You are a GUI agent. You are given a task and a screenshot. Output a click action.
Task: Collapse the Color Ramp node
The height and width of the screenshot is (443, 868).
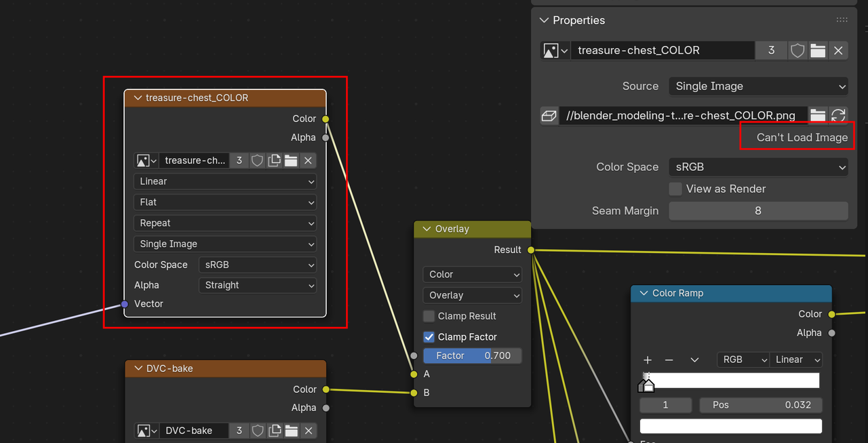click(642, 293)
